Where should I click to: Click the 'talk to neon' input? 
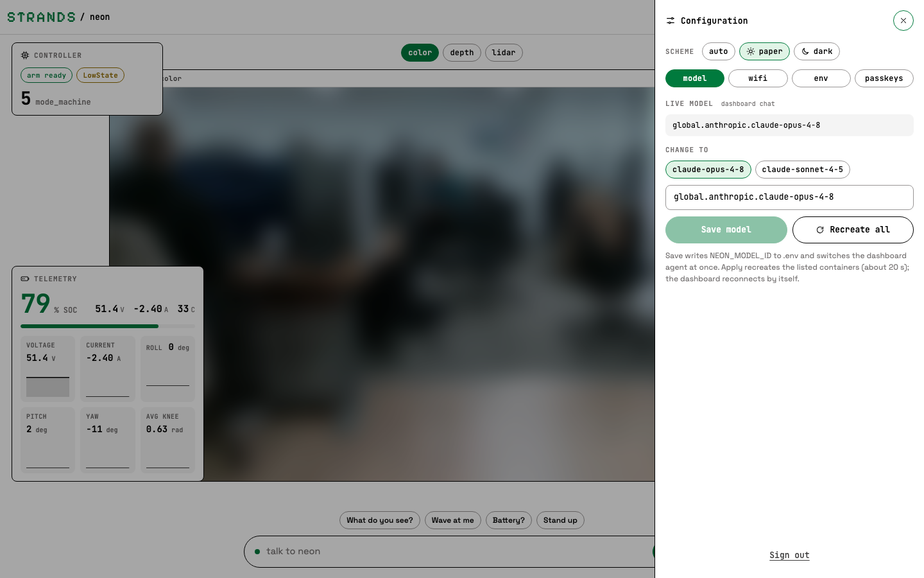click(x=449, y=552)
